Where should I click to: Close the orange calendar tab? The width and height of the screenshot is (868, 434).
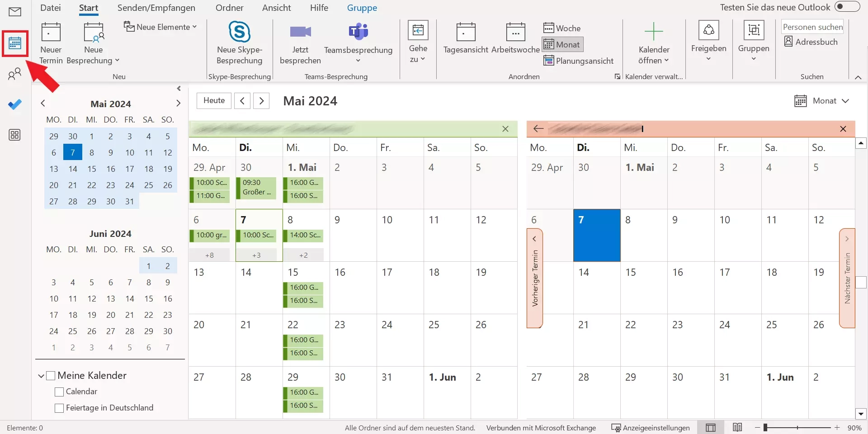843,129
